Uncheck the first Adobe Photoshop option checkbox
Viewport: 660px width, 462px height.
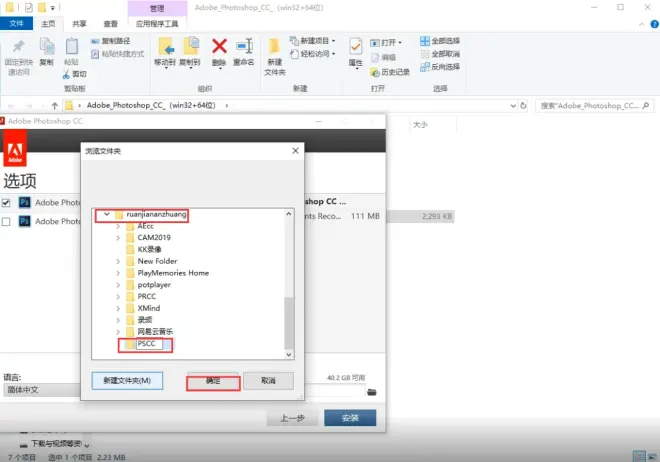[x=6, y=203]
